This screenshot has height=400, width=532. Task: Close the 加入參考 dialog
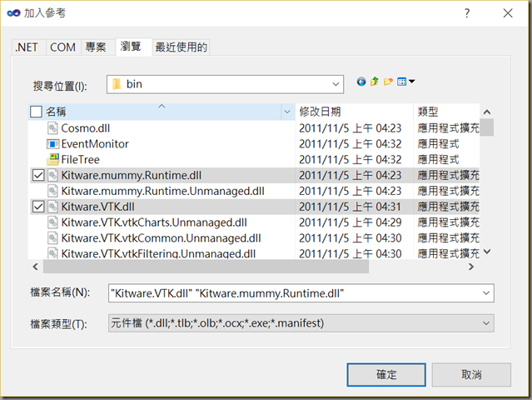coord(508,13)
